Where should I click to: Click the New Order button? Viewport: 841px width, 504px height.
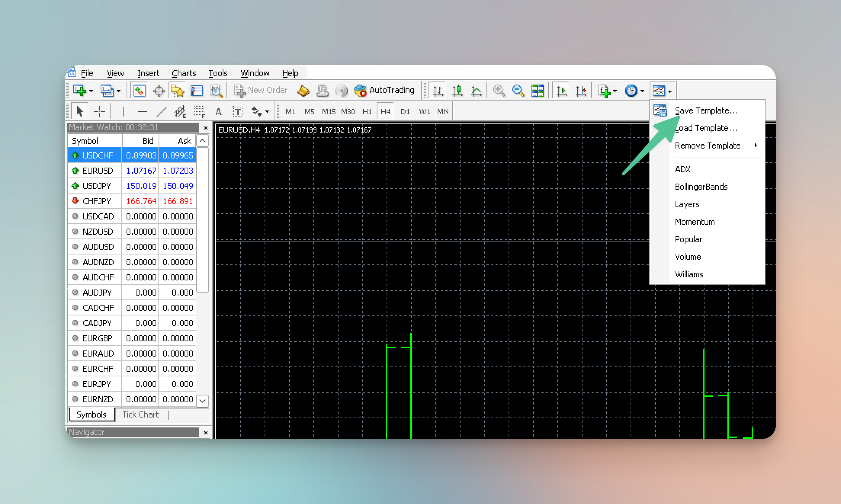pos(261,90)
